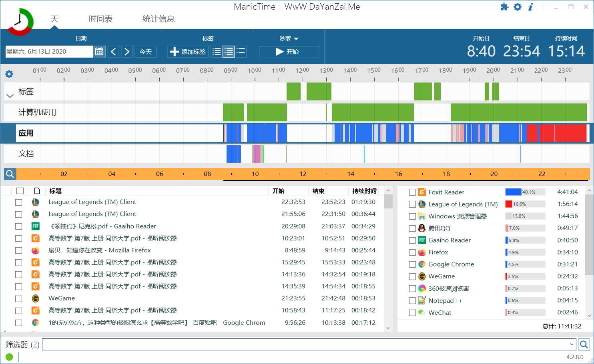Open the filter help (?) link

point(35,344)
